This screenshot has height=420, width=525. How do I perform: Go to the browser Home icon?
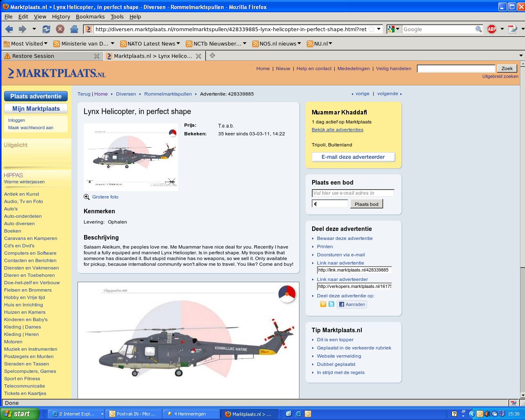tap(74, 29)
